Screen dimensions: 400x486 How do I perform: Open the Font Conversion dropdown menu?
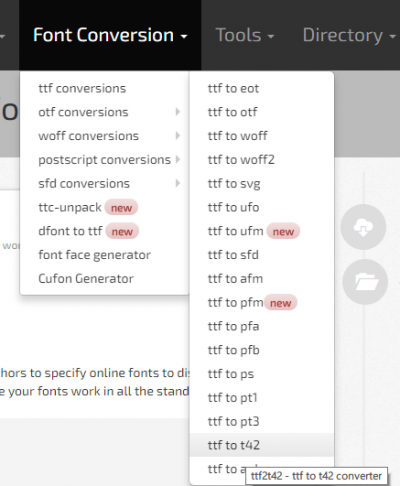(110, 35)
